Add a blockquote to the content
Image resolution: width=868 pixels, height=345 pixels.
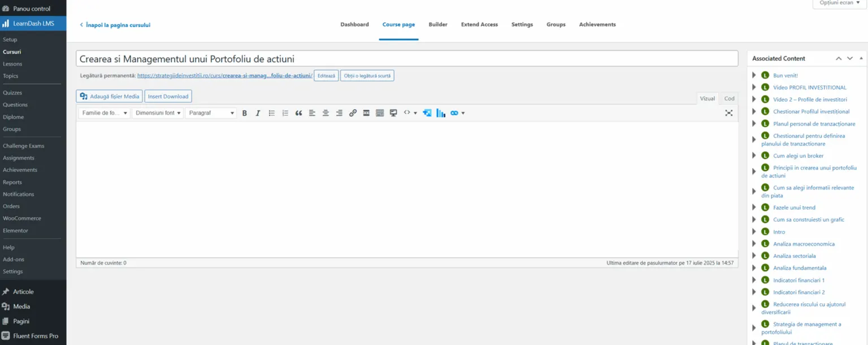299,113
